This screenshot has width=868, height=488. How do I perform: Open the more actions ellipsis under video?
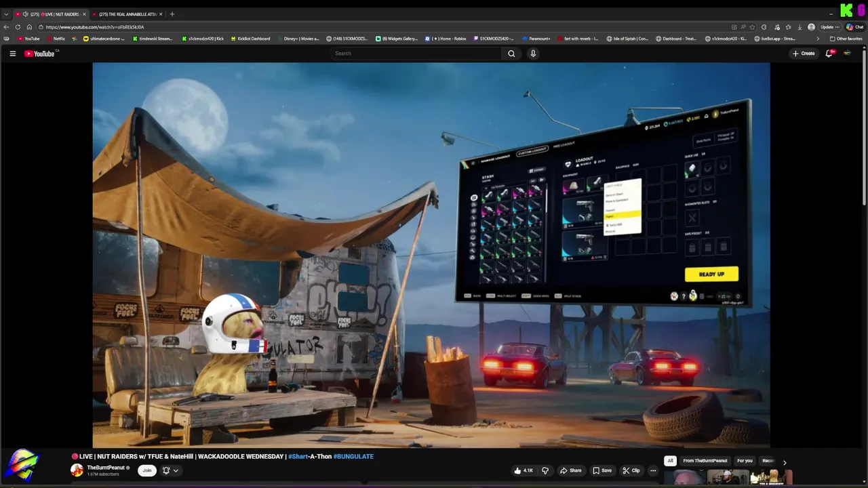(653, 470)
